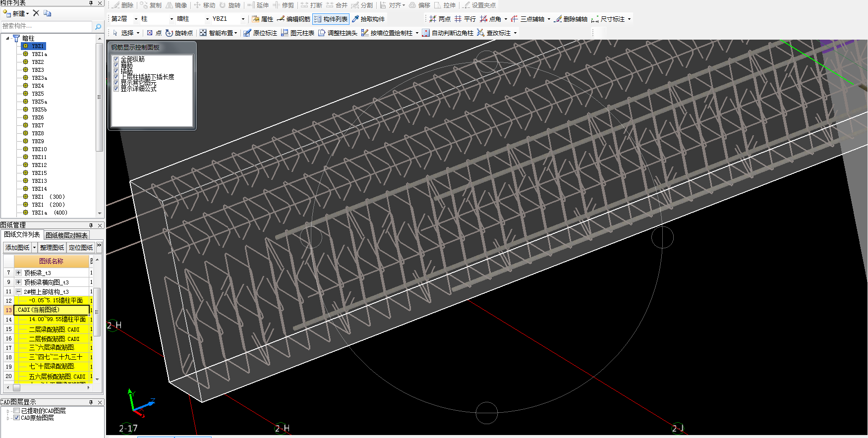Screen dimensions: 868x438
Task: Click 旋转点 (rotate point) draw tool
Action: (179, 33)
